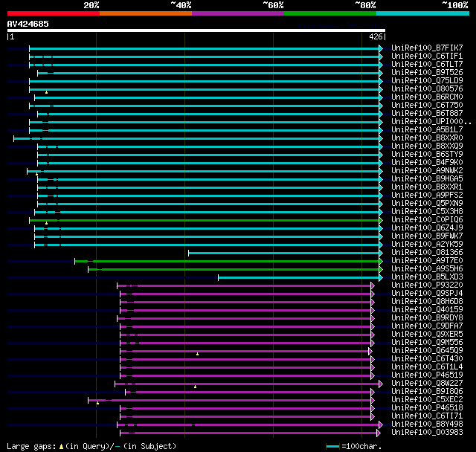Select the UniRef100_Q75LD9 label

[x=427, y=81]
